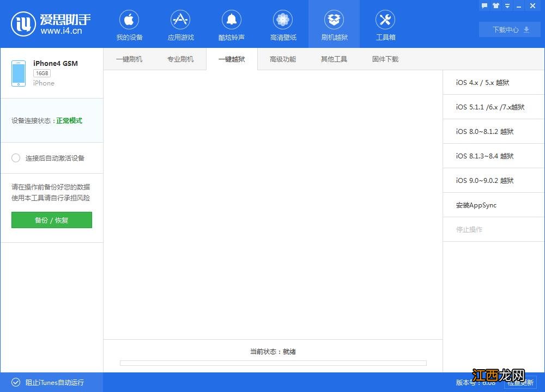The width and height of the screenshot is (545, 392).
Task: Enable 连接后自动激活设备 radio option
Action: pyautogui.click(x=16, y=158)
